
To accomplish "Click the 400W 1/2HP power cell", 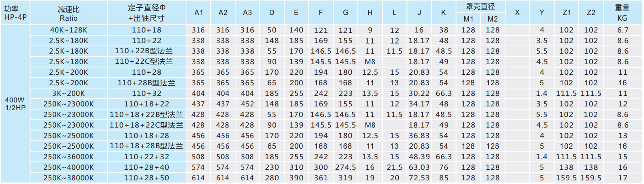I will pos(15,104).
